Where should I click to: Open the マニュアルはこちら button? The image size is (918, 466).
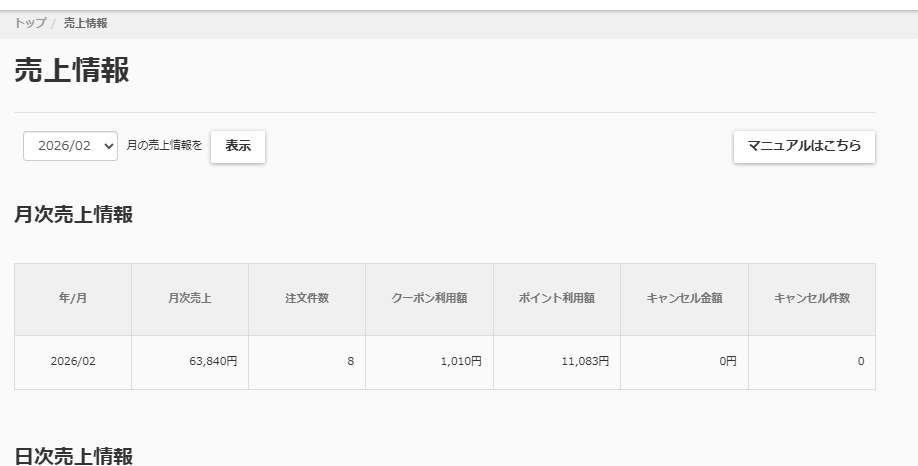[804, 146]
